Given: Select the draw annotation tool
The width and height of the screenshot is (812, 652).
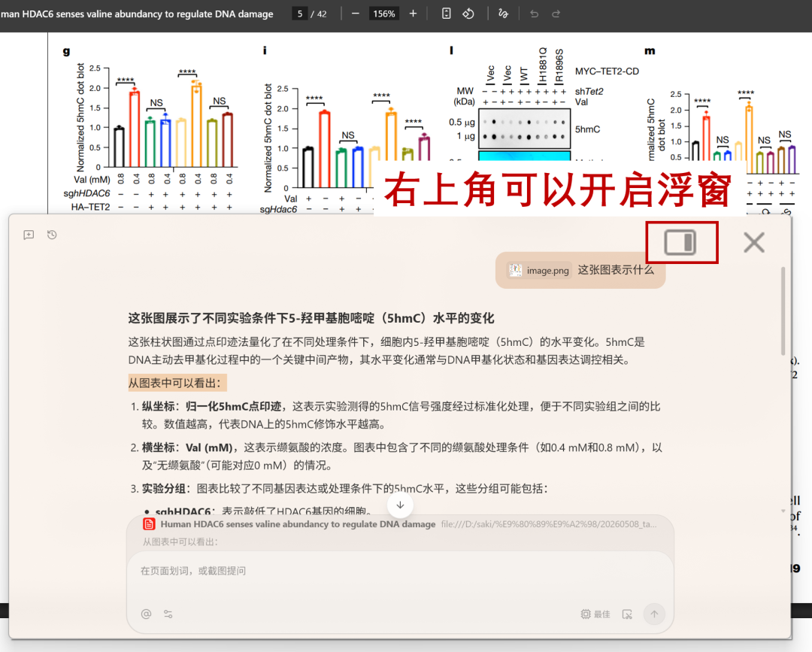Looking at the screenshot, I should pos(503,14).
